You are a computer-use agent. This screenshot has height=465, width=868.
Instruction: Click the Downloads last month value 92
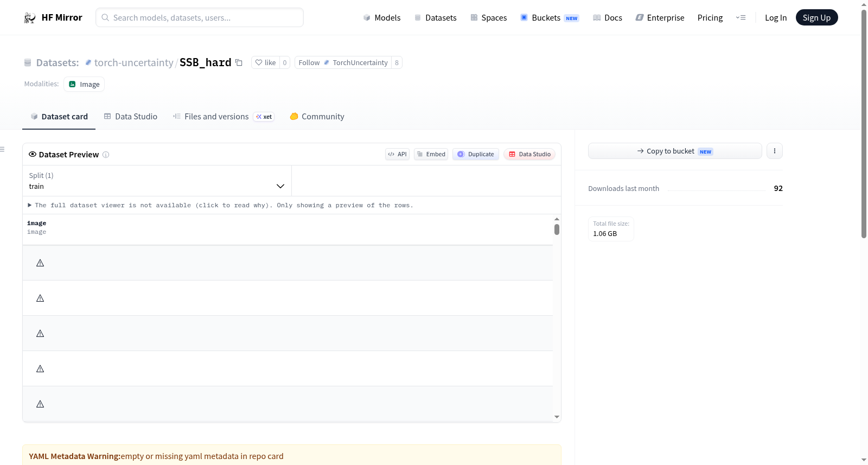(778, 188)
